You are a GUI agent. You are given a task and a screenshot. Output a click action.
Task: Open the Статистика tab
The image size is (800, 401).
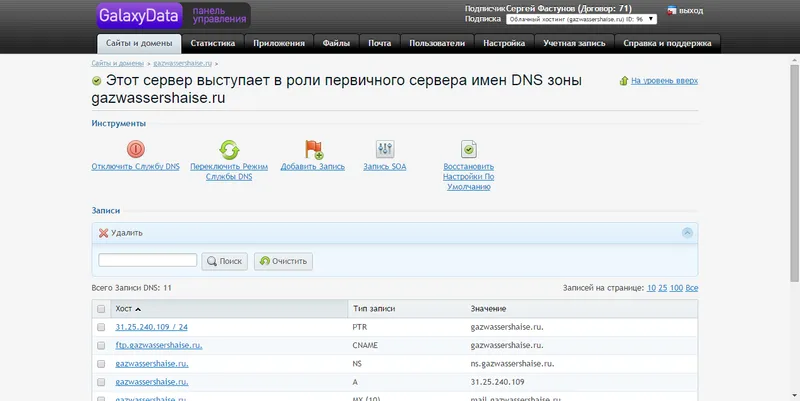(x=213, y=43)
